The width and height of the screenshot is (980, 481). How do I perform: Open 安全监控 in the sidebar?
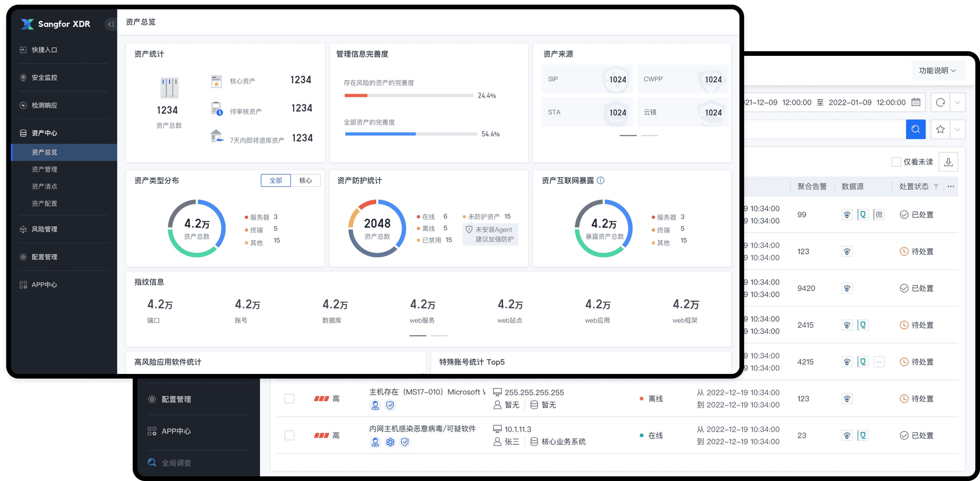coord(44,78)
